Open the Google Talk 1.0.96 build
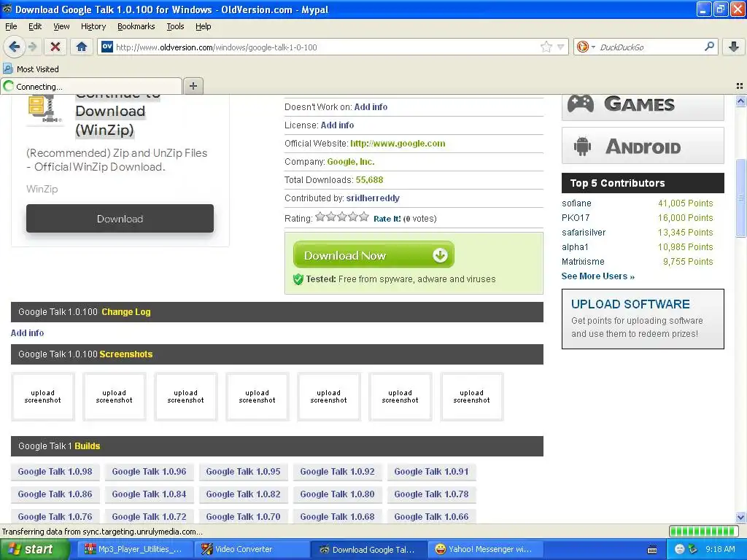The image size is (747, 560). (149, 472)
